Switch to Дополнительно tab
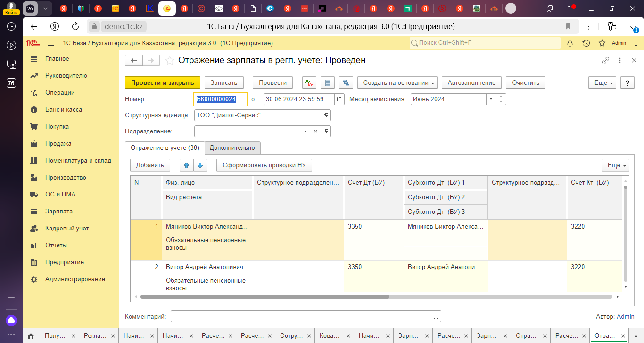 coord(232,148)
